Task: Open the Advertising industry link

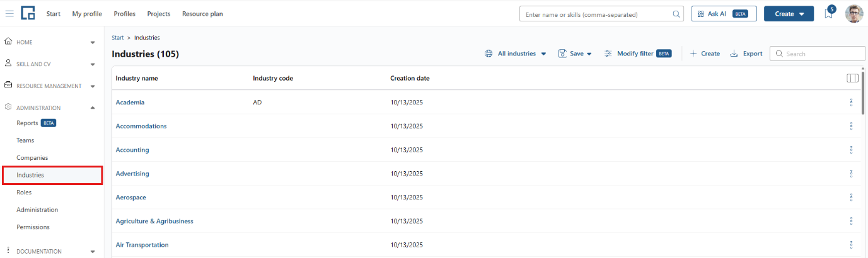Action: (132, 174)
